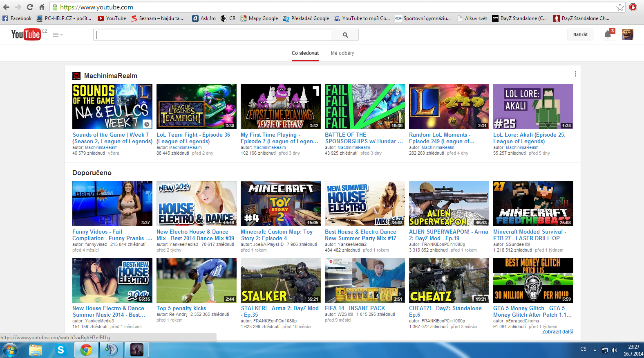
Task: Bookmark this page with the star icon
Action: click(x=620, y=7)
